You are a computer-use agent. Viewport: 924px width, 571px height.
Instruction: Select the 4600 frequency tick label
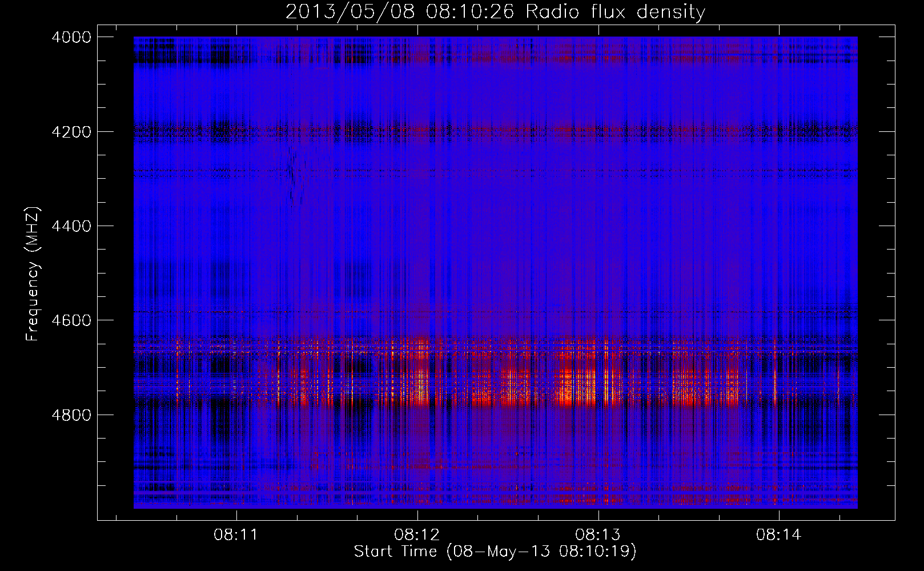pyautogui.click(x=71, y=320)
